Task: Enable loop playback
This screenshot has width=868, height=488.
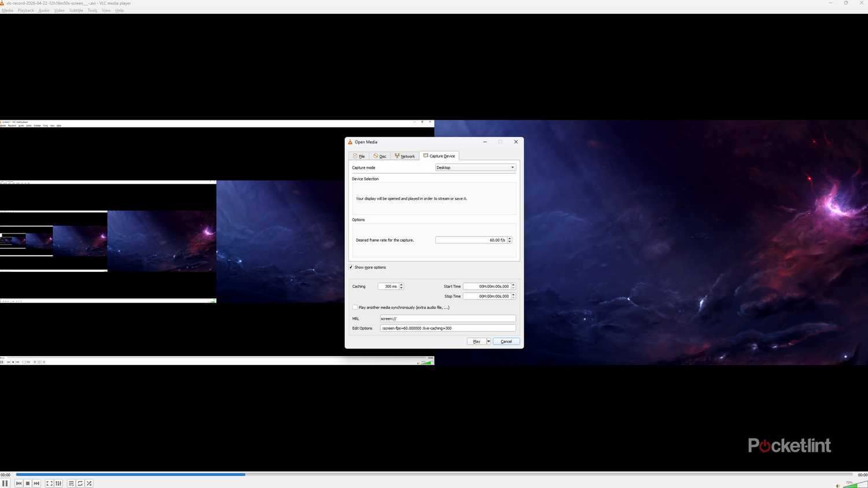Action: [80, 483]
